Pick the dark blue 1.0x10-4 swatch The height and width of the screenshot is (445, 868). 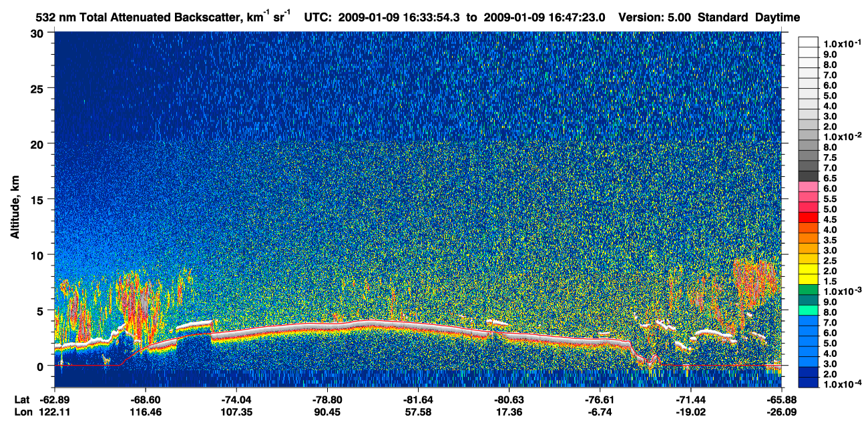(x=808, y=382)
